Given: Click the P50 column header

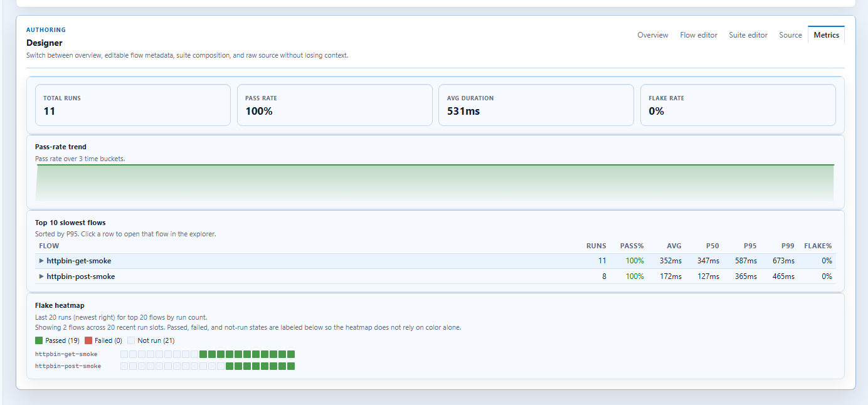Looking at the screenshot, I should pos(712,246).
